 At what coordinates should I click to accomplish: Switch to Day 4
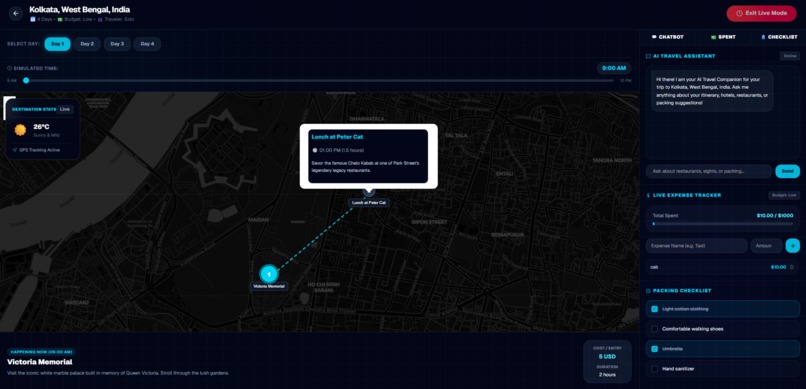[x=148, y=44]
